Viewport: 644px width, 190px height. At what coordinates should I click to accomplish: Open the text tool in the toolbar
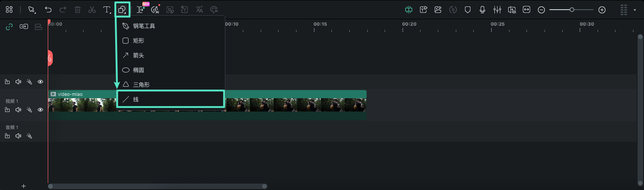point(106,10)
